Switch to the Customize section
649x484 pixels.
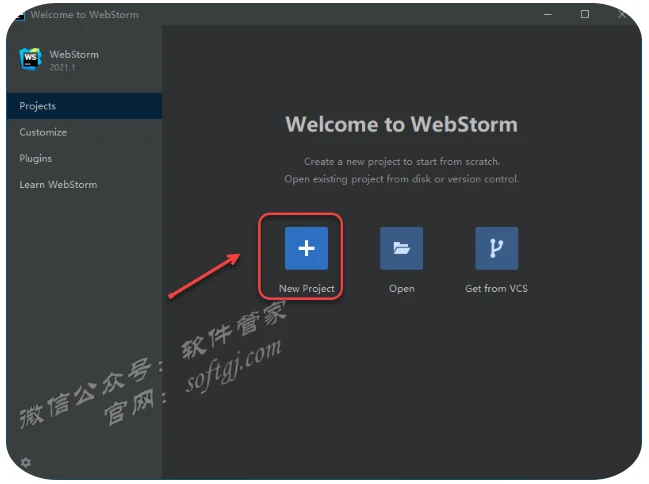tap(44, 132)
